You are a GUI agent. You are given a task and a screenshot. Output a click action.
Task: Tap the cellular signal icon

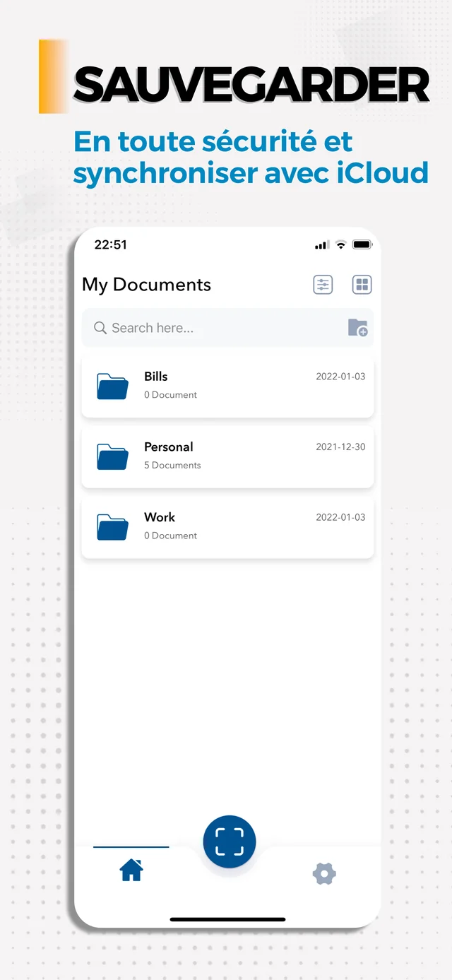322,245
